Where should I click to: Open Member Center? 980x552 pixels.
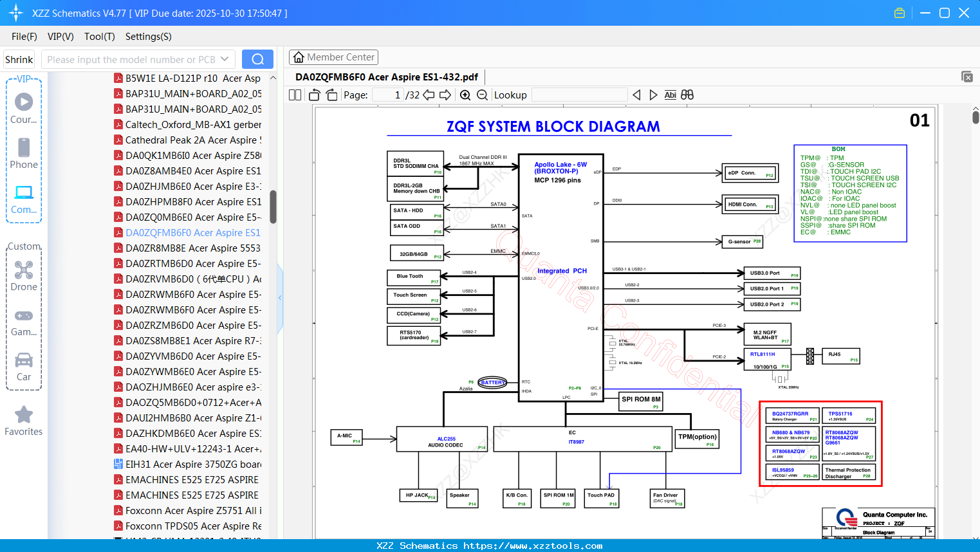point(333,57)
